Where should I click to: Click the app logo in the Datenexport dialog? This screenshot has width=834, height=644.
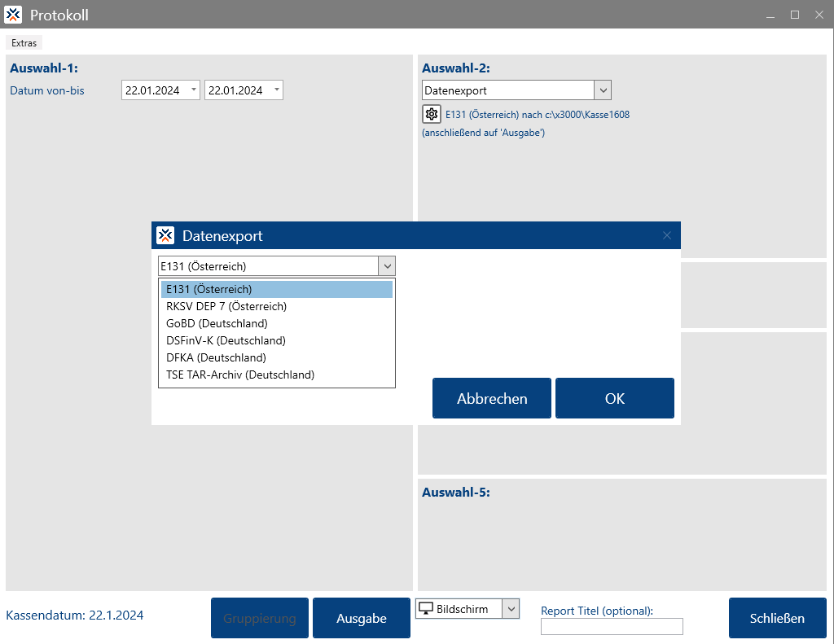click(x=165, y=234)
